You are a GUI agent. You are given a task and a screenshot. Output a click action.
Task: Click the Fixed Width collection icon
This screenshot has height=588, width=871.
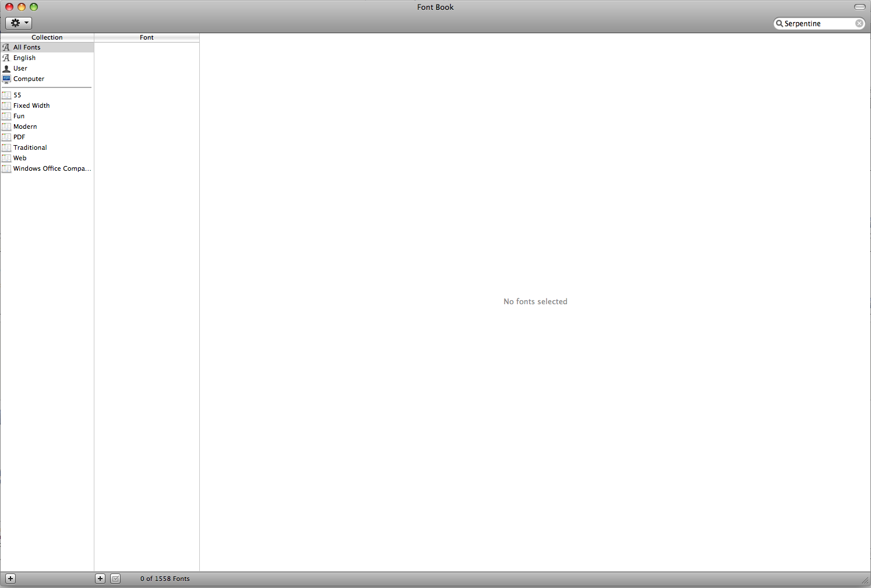pos(6,105)
